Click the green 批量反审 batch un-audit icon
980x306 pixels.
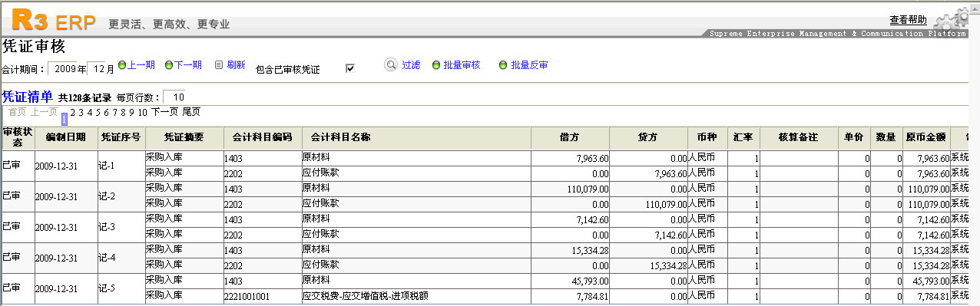[x=504, y=66]
